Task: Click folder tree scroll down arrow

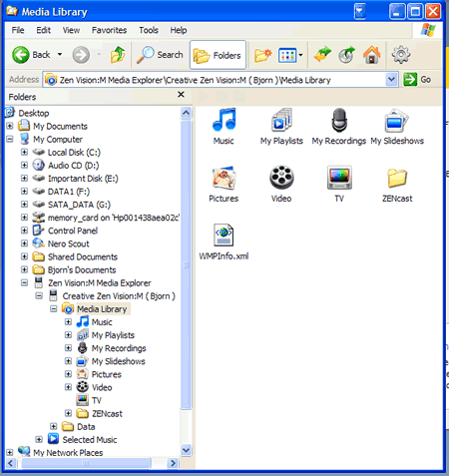Action: [186, 450]
